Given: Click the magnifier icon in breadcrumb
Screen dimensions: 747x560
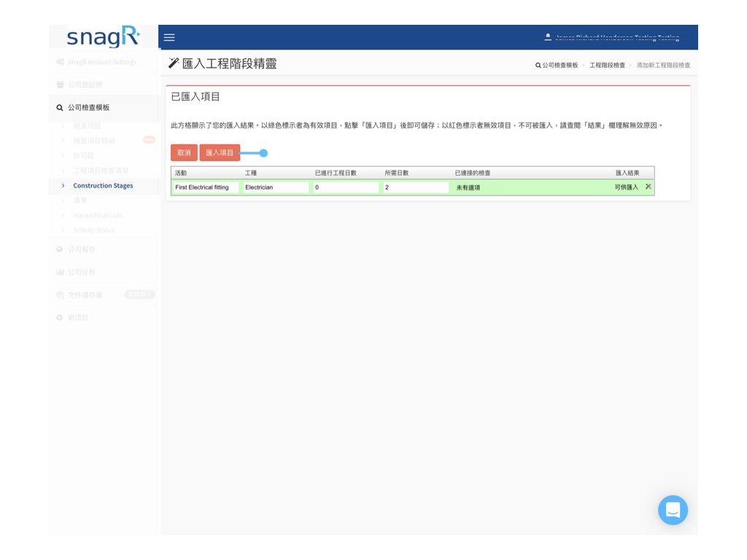Looking at the screenshot, I should [x=538, y=65].
